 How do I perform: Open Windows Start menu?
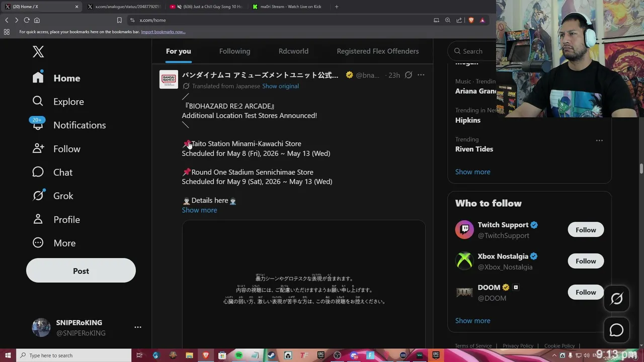8,355
